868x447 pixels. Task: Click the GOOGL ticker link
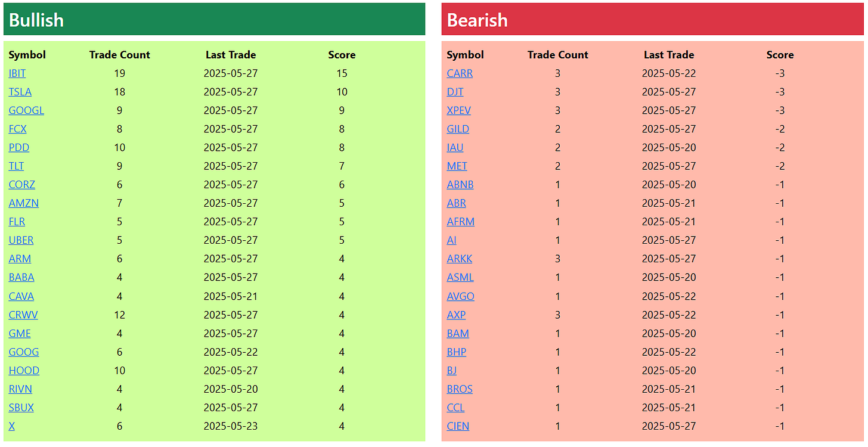(x=26, y=110)
